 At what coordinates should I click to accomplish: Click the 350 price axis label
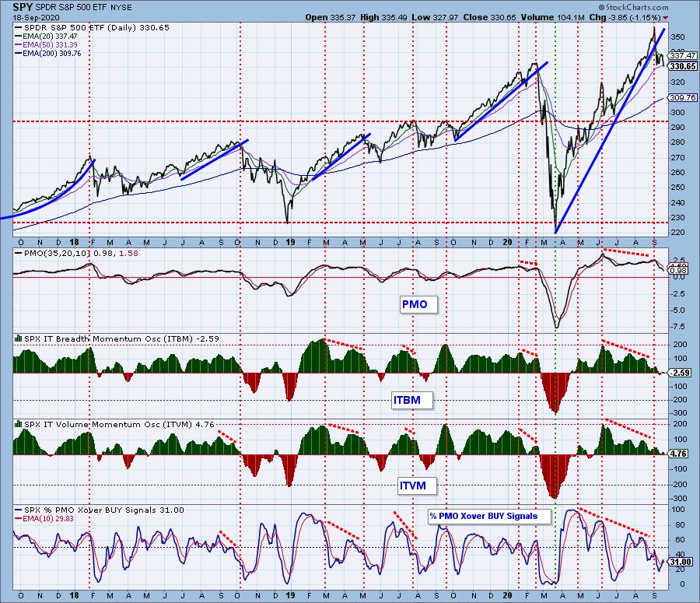(x=677, y=37)
